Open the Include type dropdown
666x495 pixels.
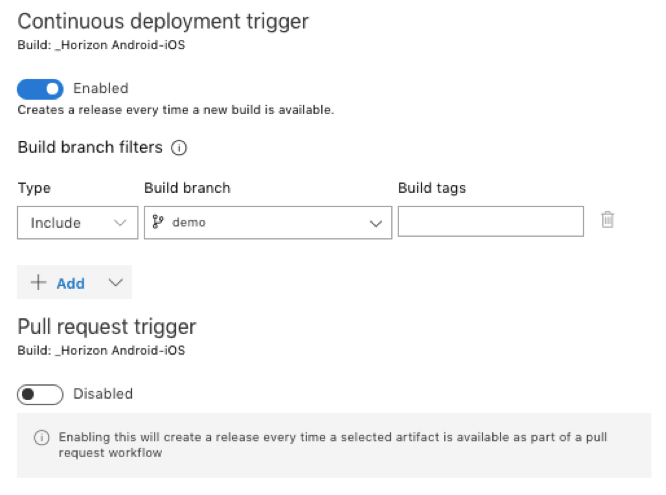tap(78, 223)
